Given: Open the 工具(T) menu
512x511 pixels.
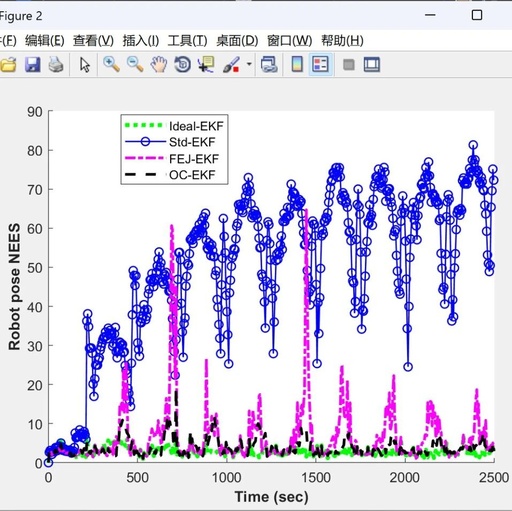Looking at the screenshot, I should point(187,41).
